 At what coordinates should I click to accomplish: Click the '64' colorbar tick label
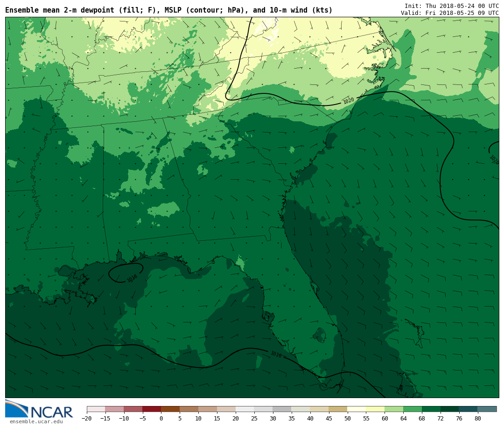tap(403, 418)
